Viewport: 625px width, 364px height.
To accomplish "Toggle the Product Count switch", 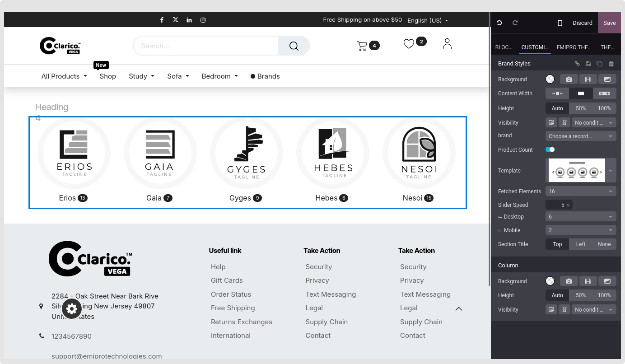I will (550, 150).
